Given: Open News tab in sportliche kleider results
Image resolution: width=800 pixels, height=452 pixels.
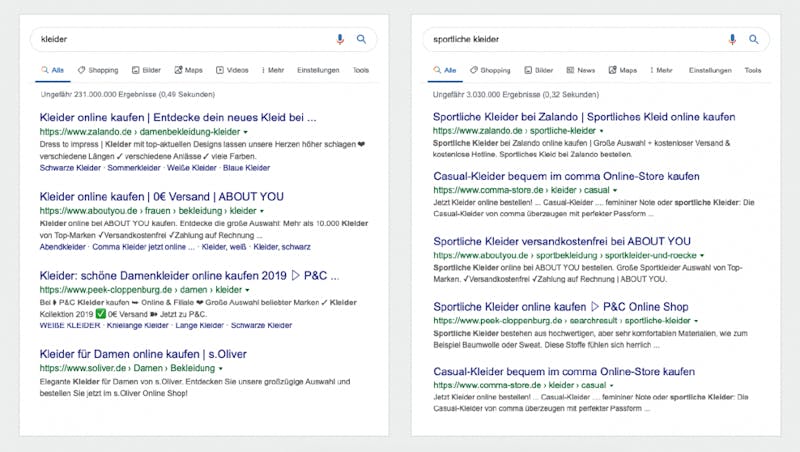Looking at the screenshot, I should [581, 70].
